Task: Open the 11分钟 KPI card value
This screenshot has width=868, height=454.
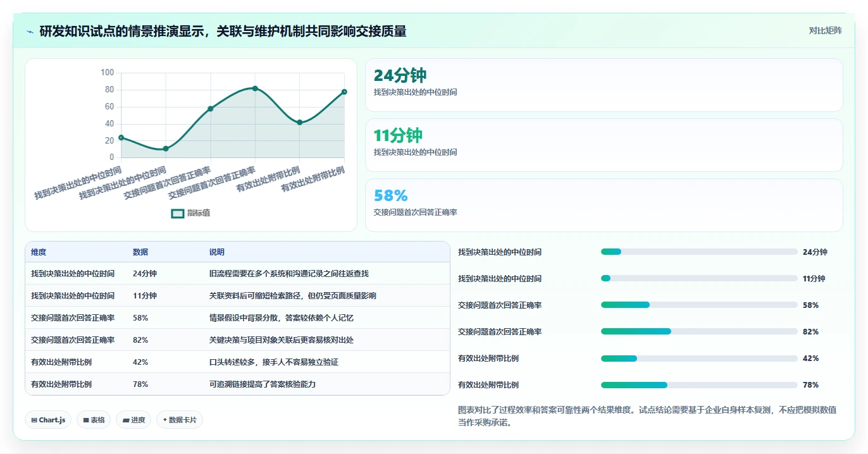Action: pyautogui.click(x=398, y=136)
